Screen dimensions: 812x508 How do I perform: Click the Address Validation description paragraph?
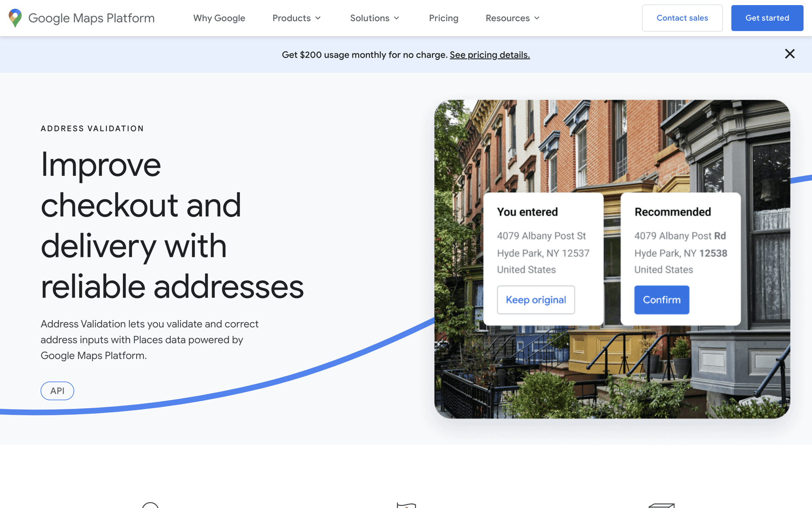[x=149, y=340]
